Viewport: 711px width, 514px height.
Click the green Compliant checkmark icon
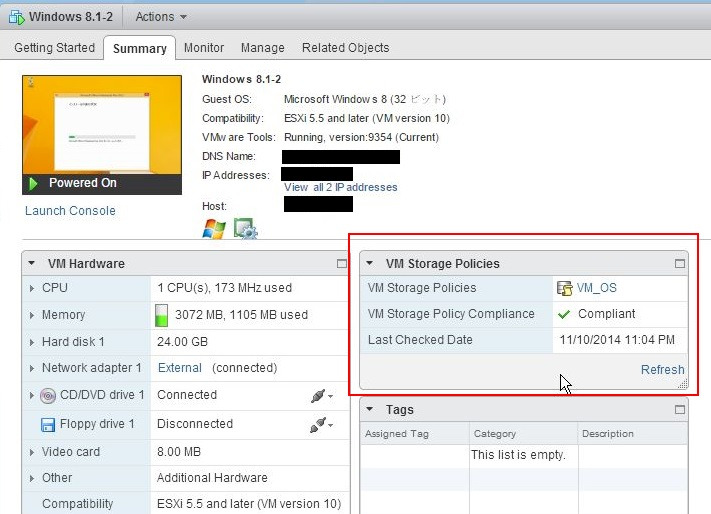564,314
